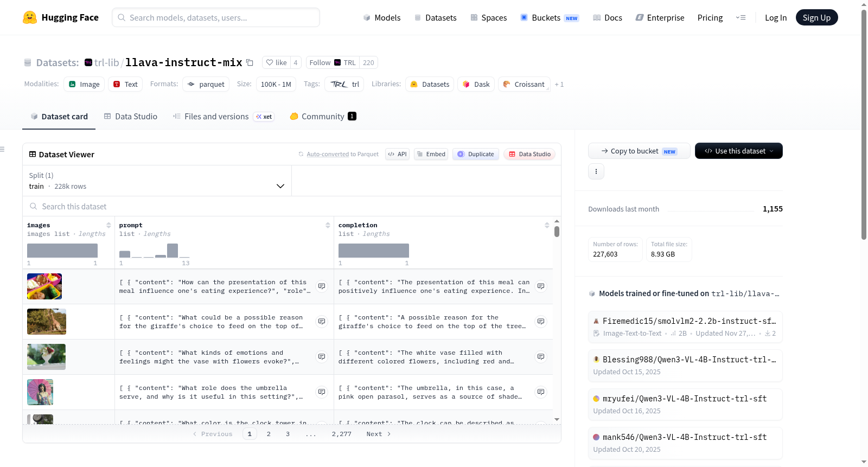Go to page 2 of the viewer
The height and width of the screenshot is (467, 868).
(x=269, y=434)
